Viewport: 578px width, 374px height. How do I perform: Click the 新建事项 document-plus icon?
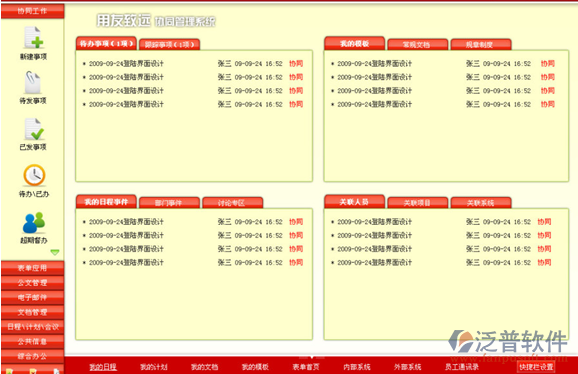[x=34, y=38]
